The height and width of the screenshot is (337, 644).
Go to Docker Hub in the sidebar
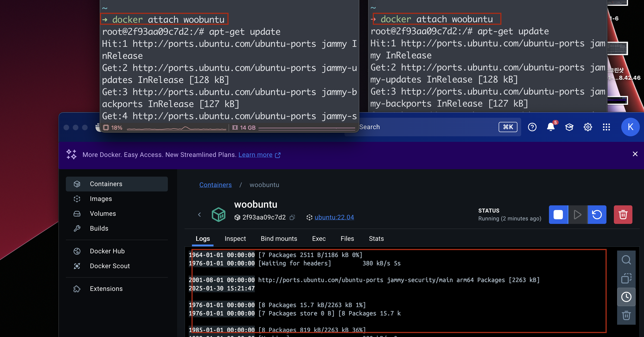coord(117,251)
